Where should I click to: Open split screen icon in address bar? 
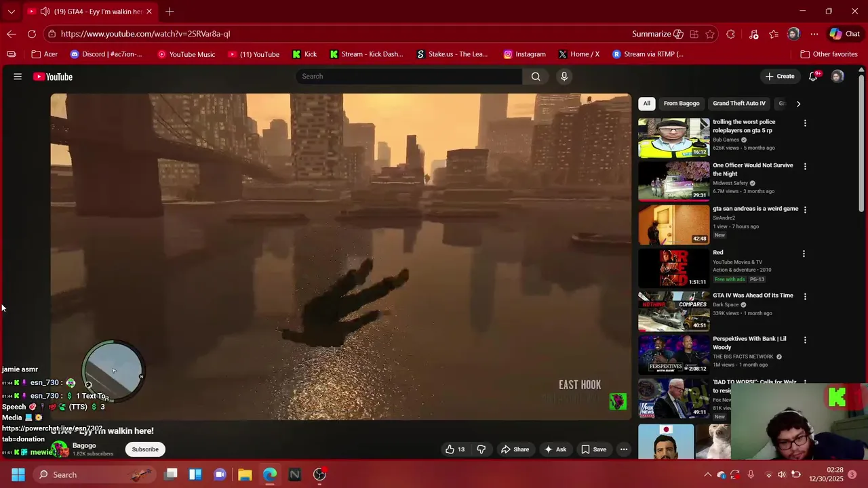click(694, 34)
